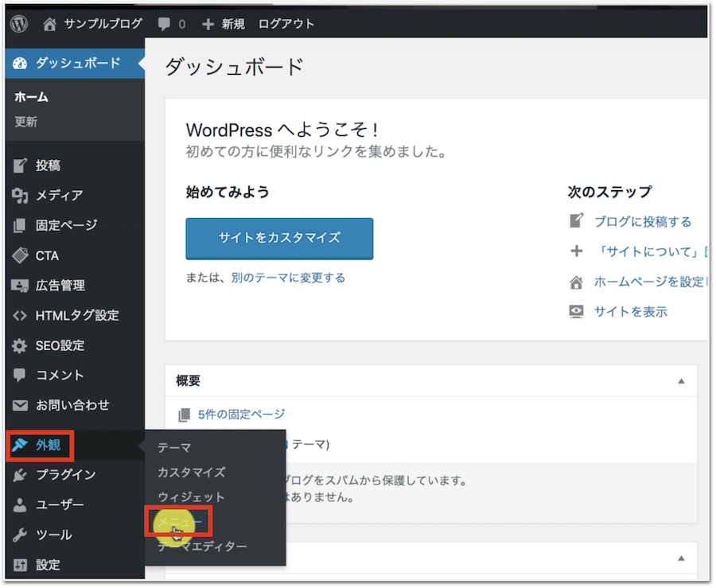Select the pushpin icon for 投稿
This screenshot has height=588, width=716.
[x=21, y=165]
